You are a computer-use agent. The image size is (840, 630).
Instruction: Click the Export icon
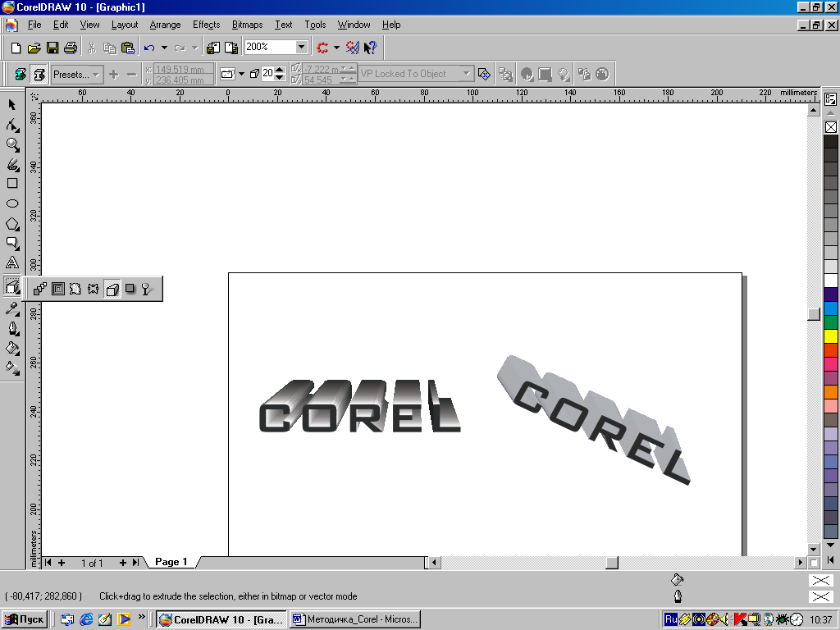click(x=231, y=48)
